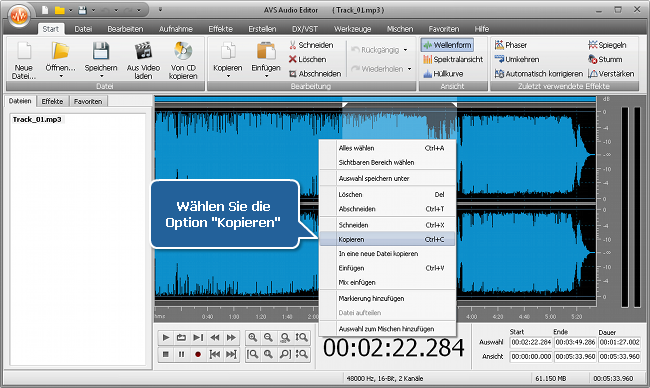The height and width of the screenshot is (388, 650).
Task: Click the overview scroll bar above waveform
Action: [375, 99]
